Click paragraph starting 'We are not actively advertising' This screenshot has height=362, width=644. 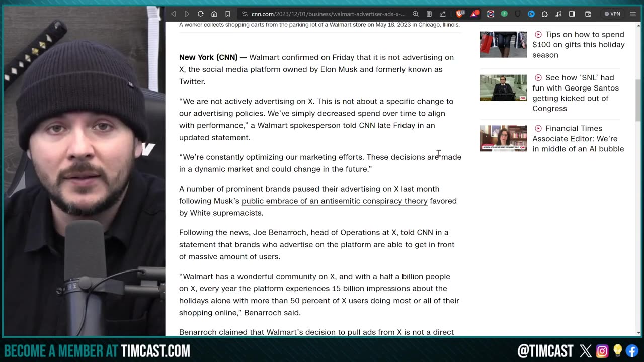click(316, 119)
